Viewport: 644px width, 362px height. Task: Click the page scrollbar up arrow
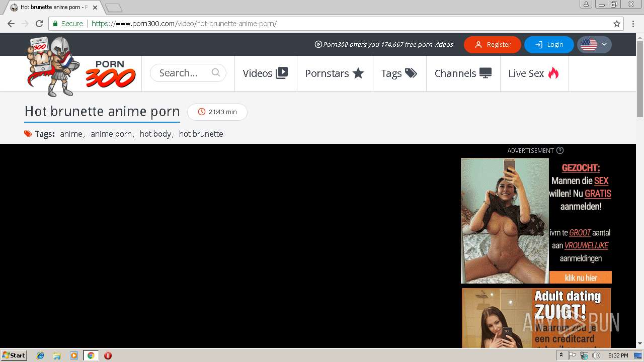point(640,38)
